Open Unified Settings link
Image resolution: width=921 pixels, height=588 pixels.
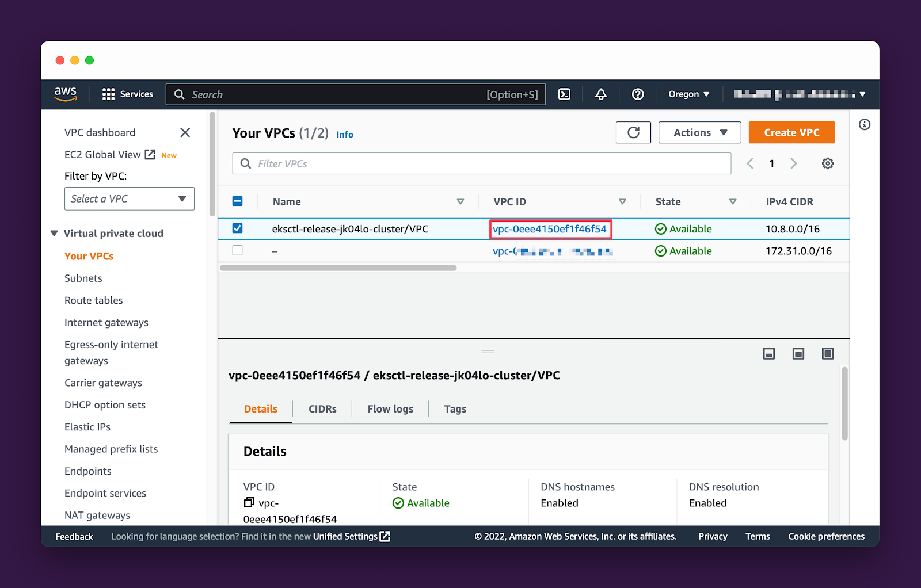tap(351, 537)
